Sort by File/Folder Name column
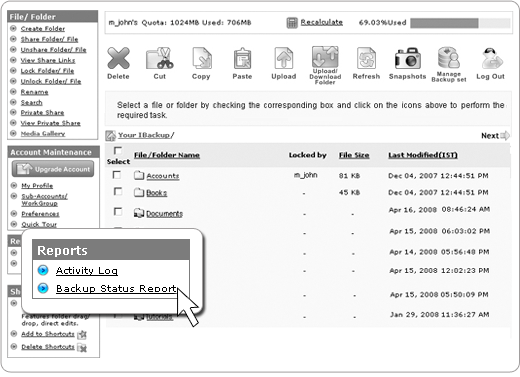 click(x=167, y=155)
